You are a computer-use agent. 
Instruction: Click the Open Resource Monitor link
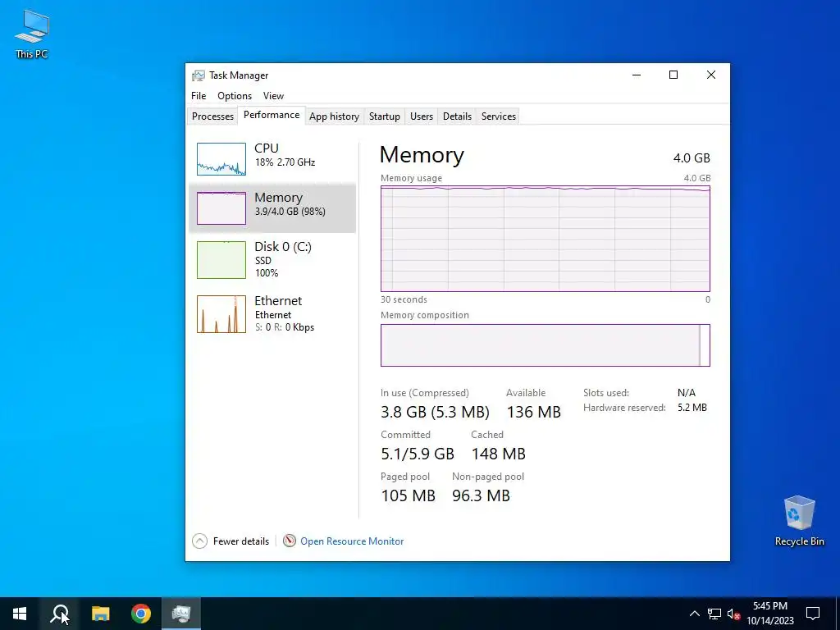352,541
